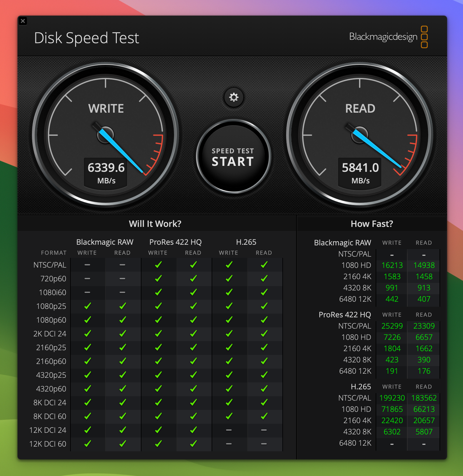Click ProRes 422 HQ write checkmark for NTSC/PAL

pos(158,265)
